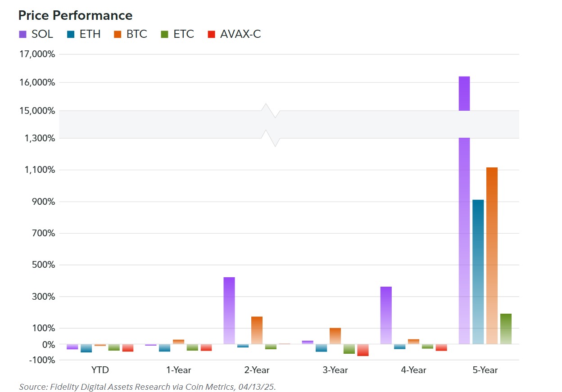Viewport: 562px width, 392px height.
Task: Click the 5-Year axis label
Action: click(x=485, y=370)
